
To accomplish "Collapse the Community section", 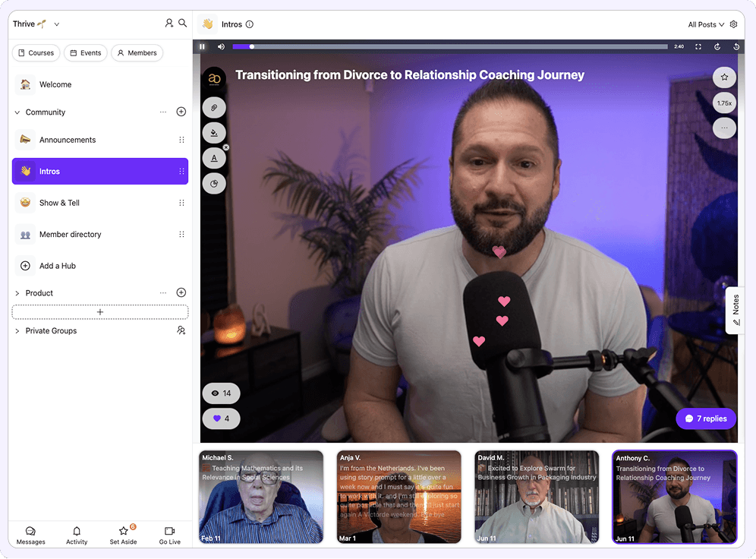I will coord(17,112).
